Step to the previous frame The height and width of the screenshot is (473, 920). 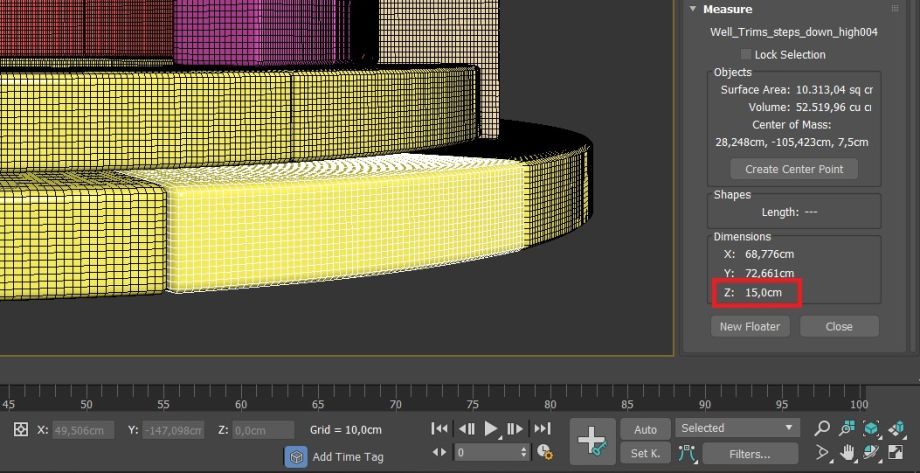[x=466, y=428]
